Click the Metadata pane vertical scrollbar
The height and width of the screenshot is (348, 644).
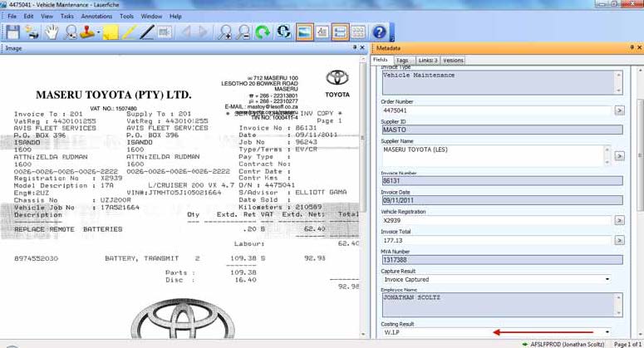[640, 155]
